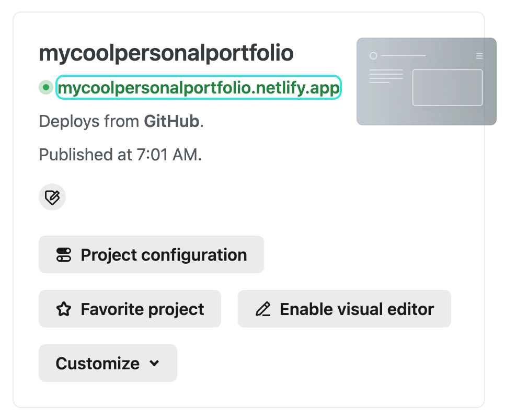The width and height of the screenshot is (505, 420).
Task: Click the pencil icon on Enable visual editor
Action: [262, 309]
